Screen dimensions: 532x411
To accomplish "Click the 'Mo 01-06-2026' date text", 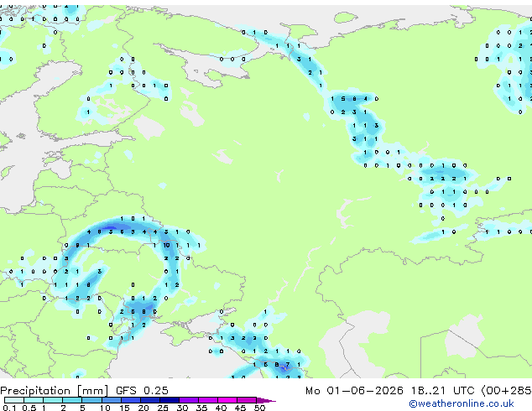I will [x=355, y=391].
